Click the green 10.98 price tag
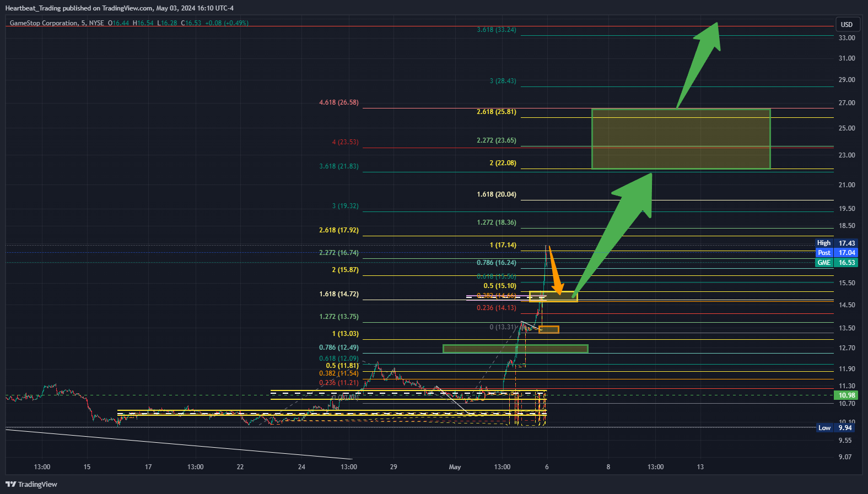The width and height of the screenshot is (868, 494). coord(847,395)
